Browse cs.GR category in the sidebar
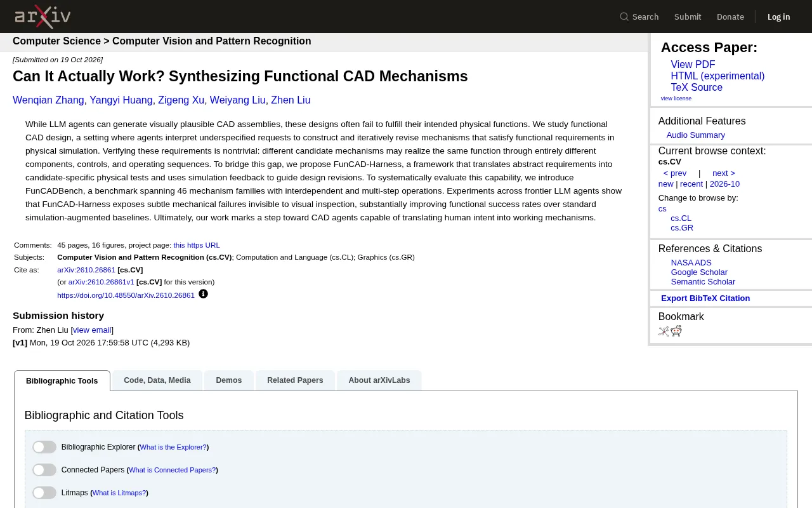Viewport: 812px width, 508px height. (x=682, y=228)
